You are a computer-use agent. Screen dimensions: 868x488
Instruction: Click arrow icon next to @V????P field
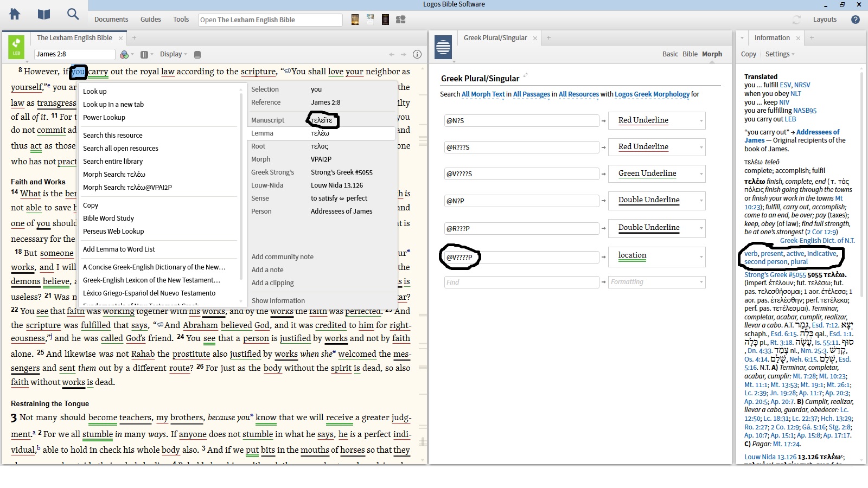pyautogui.click(x=603, y=257)
